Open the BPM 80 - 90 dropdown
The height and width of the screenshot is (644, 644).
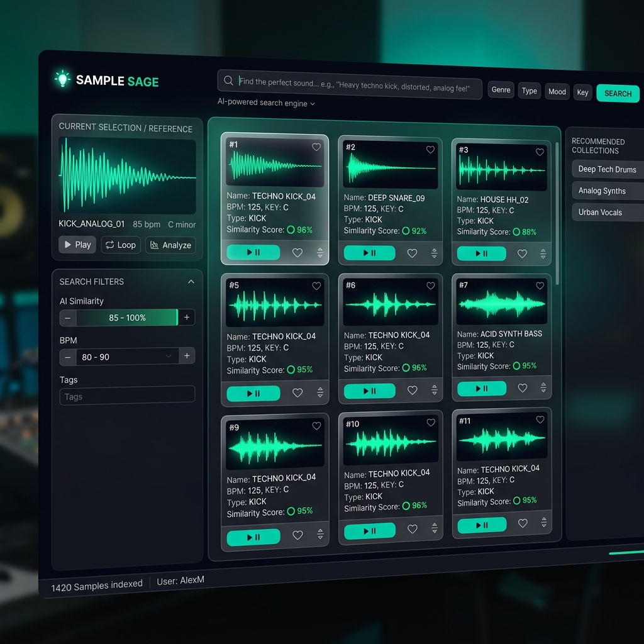pyautogui.click(x=127, y=357)
